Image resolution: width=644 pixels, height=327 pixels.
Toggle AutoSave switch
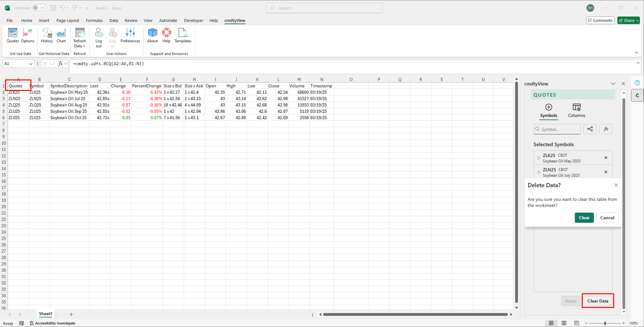click(x=39, y=8)
